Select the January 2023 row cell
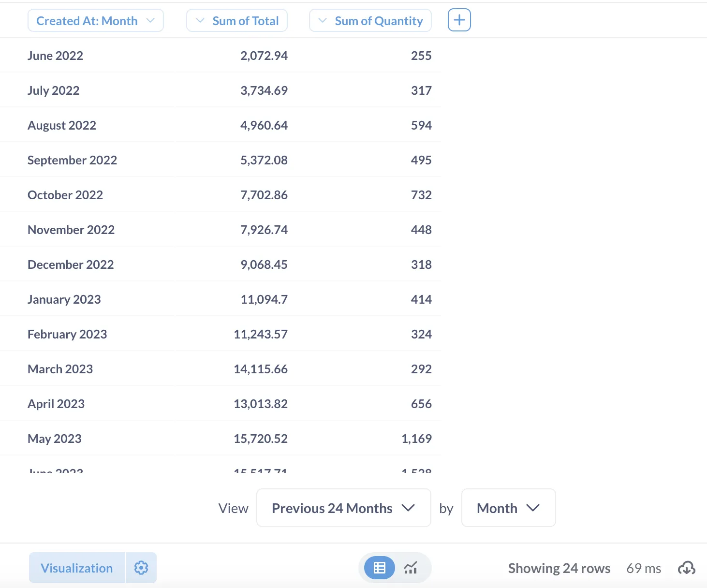707x588 pixels. [64, 299]
